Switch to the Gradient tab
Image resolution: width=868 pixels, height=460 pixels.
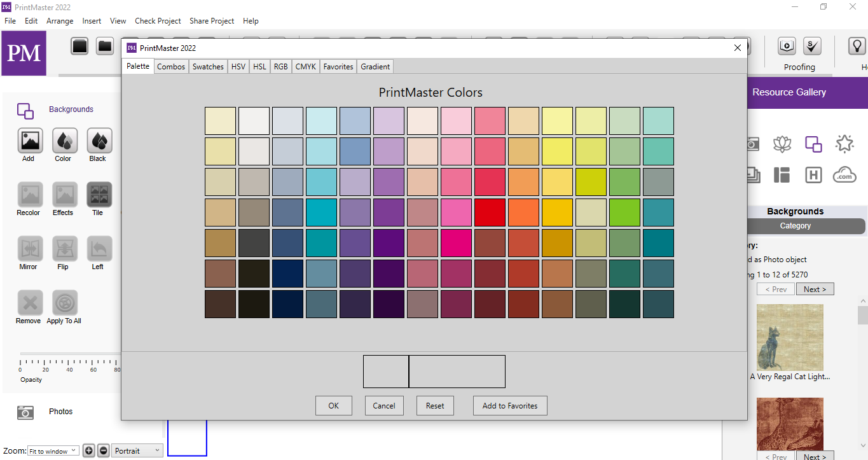click(x=375, y=66)
